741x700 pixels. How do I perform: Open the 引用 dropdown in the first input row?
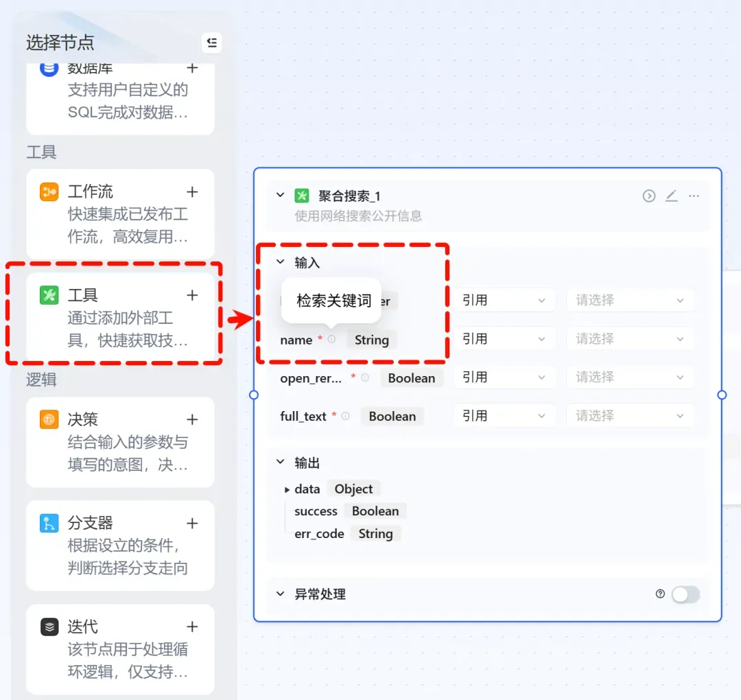504,300
